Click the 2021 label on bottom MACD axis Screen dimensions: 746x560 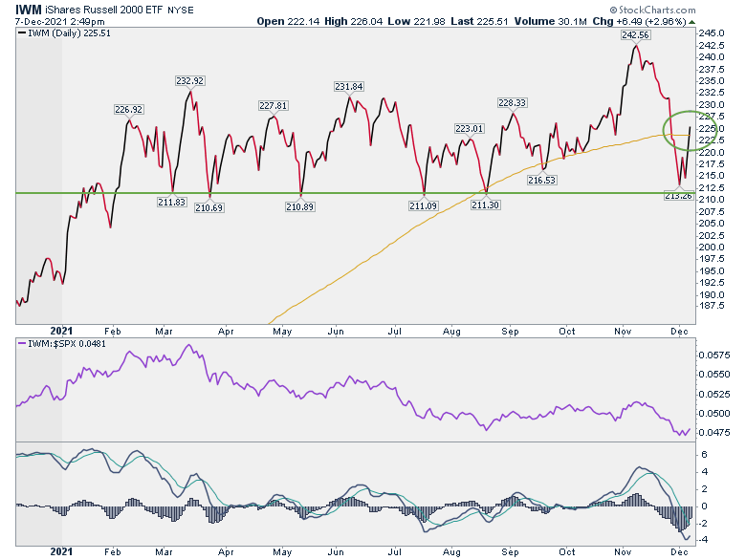pyautogui.click(x=61, y=552)
